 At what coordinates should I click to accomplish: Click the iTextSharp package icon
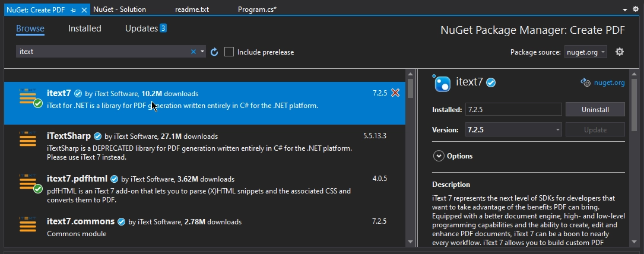28,139
